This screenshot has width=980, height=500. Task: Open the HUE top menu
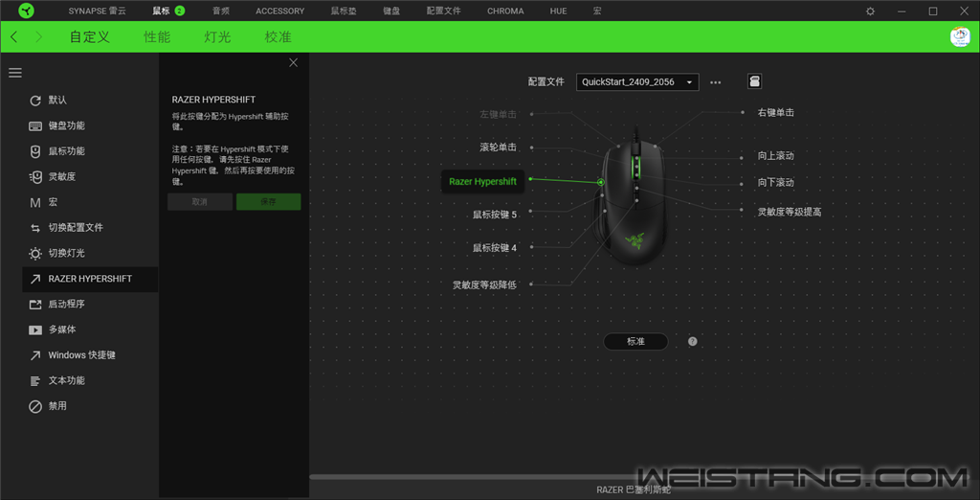[x=559, y=11]
